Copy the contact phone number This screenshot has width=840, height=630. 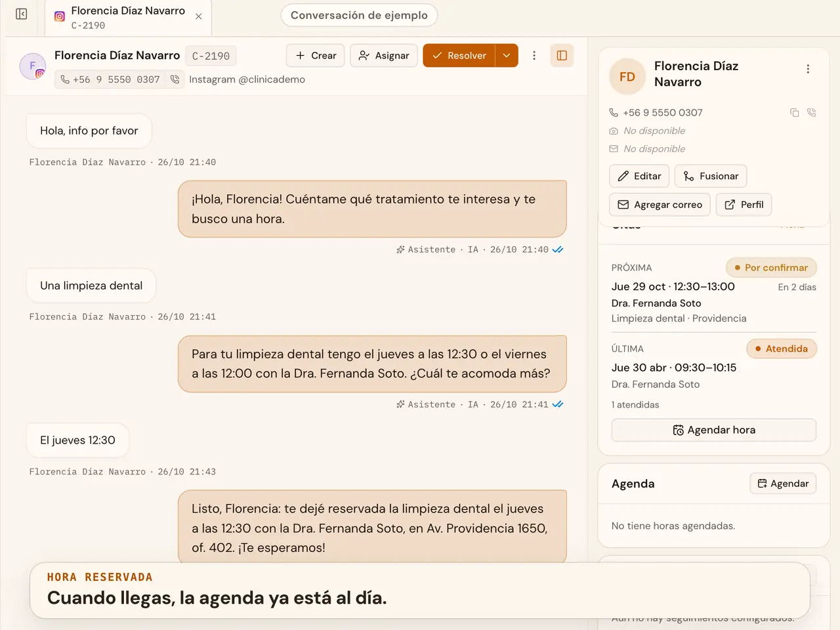(795, 113)
